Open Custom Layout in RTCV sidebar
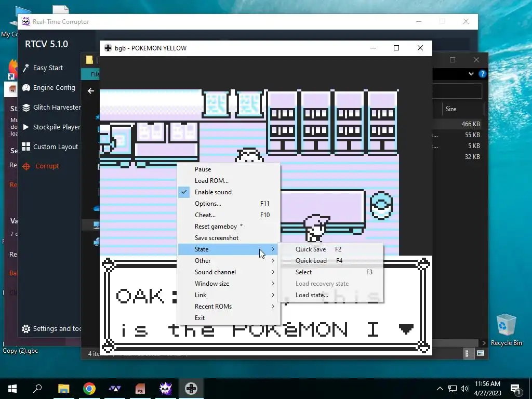 click(x=50, y=147)
